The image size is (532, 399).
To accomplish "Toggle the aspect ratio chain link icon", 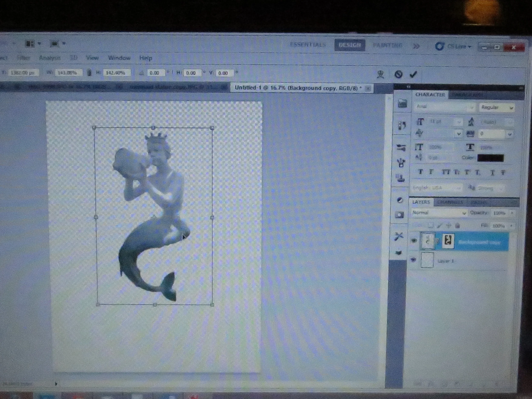I will (89, 73).
